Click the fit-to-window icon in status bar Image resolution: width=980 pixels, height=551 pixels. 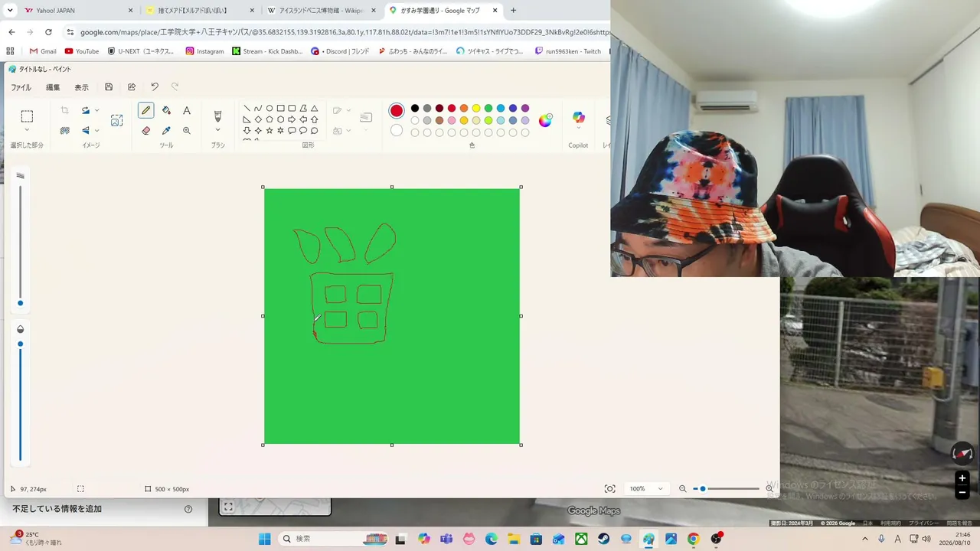[609, 489]
